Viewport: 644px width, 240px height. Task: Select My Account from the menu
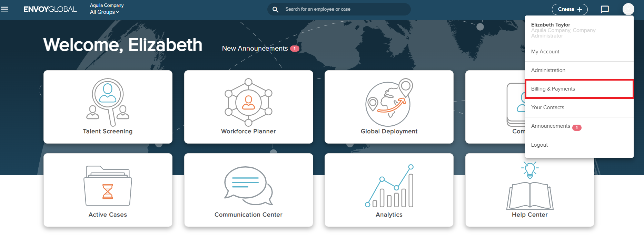pos(545,52)
